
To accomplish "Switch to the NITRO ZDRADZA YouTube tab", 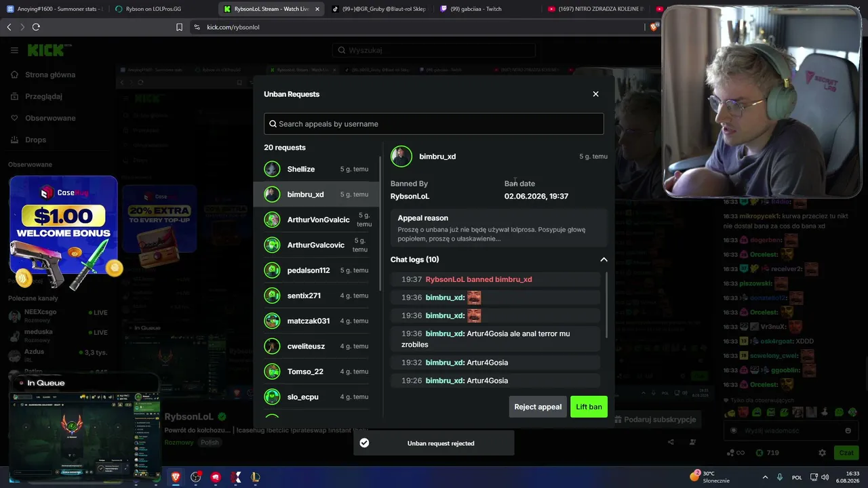I will 596,9.
